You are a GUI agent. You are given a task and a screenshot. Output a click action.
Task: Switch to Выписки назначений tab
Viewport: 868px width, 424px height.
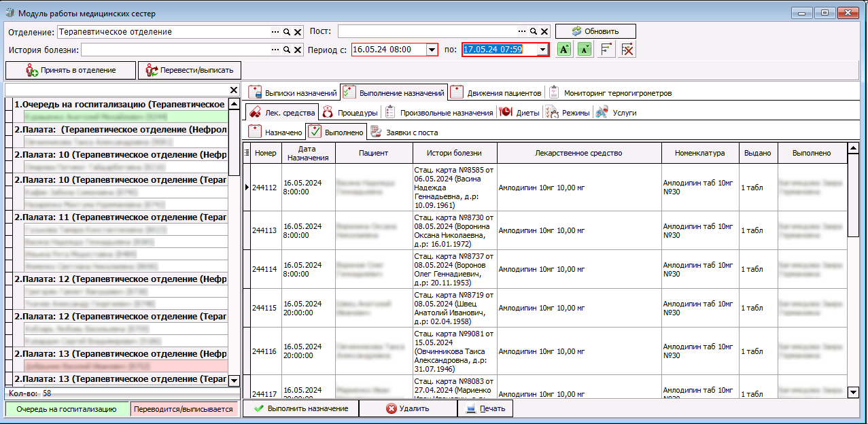(x=292, y=92)
